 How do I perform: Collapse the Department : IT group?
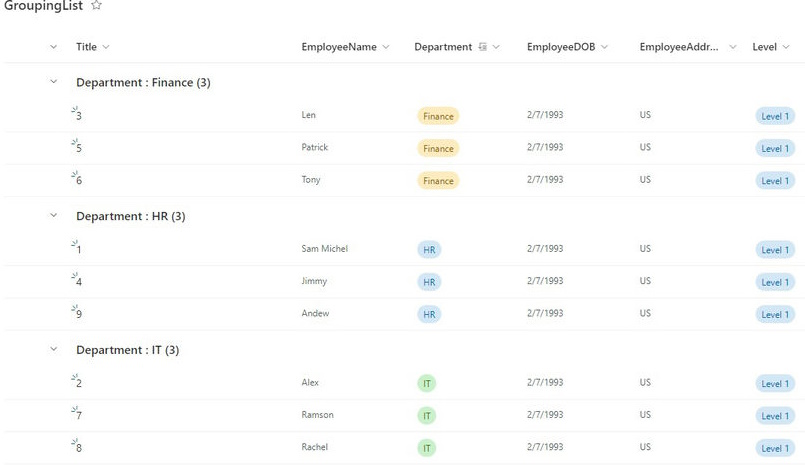tap(53, 349)
